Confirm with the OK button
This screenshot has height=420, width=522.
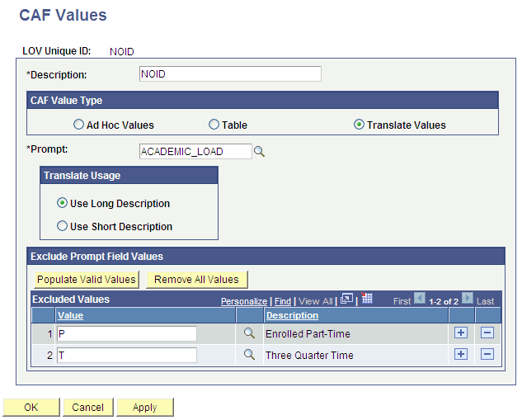coord(31,407)
